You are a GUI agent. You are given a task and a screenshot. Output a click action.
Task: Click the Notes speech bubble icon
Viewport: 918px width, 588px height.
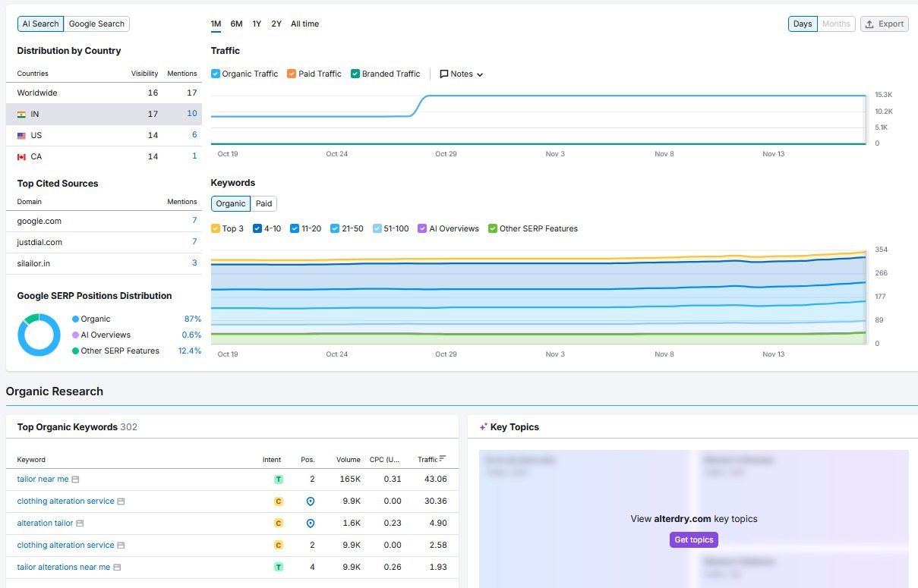(444, 74)
